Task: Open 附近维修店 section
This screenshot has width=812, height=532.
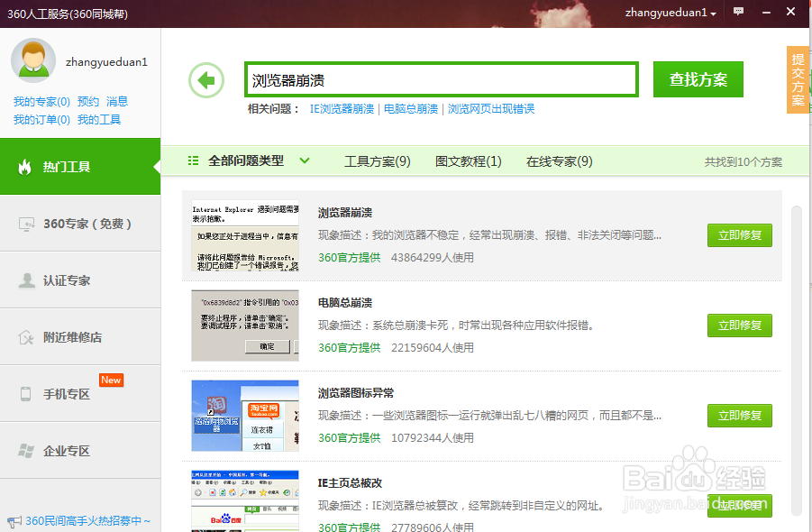Action: [x=80, y=337]
